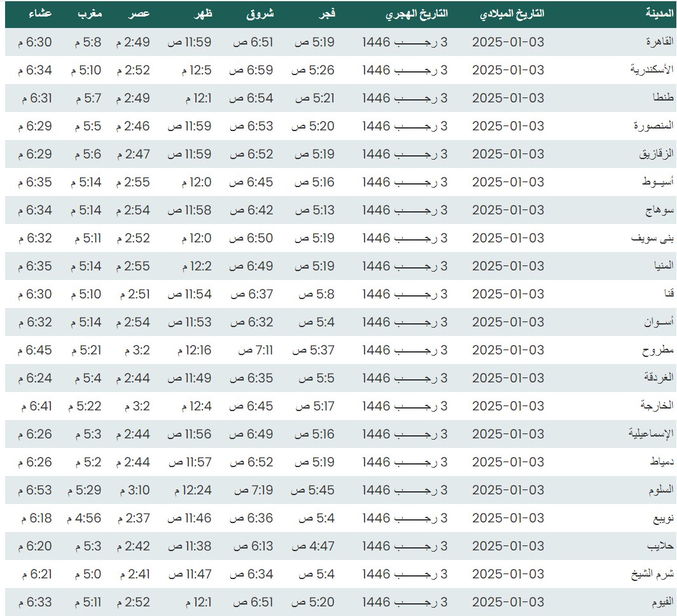Click the Gregorian date in الفيوم row

coord(508,602)
